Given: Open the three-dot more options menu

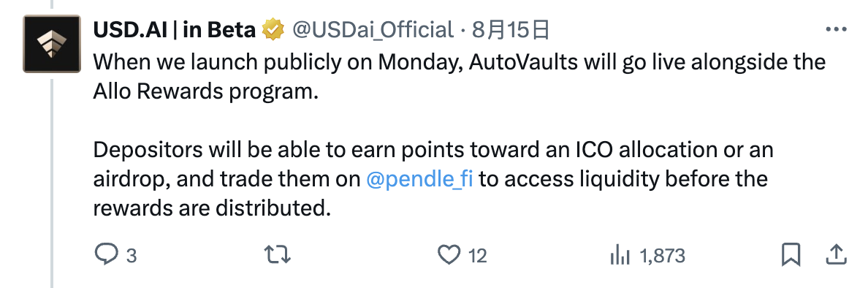Looking at the screenshot, I should coord(836,29).
